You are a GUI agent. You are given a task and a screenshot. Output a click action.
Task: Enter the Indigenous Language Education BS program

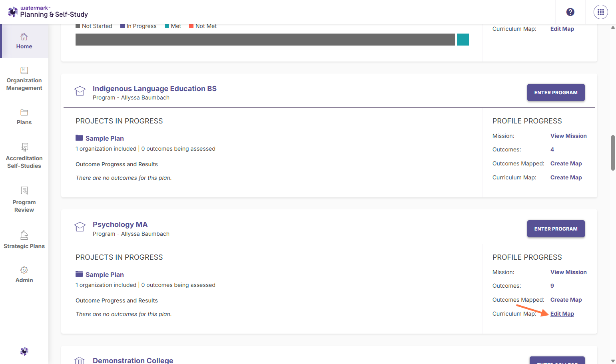556,92
